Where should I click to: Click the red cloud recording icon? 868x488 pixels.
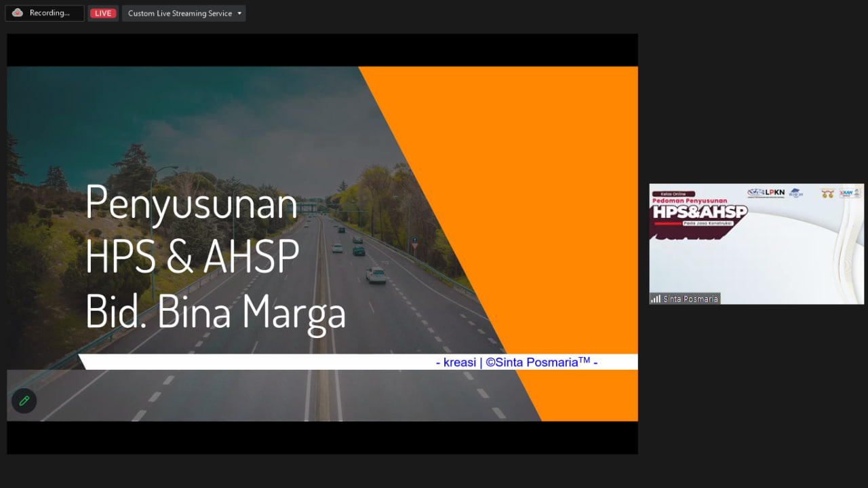(18, 13)
